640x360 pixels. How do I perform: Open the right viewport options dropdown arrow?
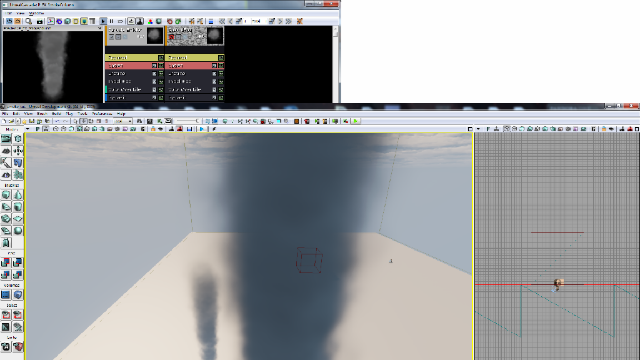[478, 129]
